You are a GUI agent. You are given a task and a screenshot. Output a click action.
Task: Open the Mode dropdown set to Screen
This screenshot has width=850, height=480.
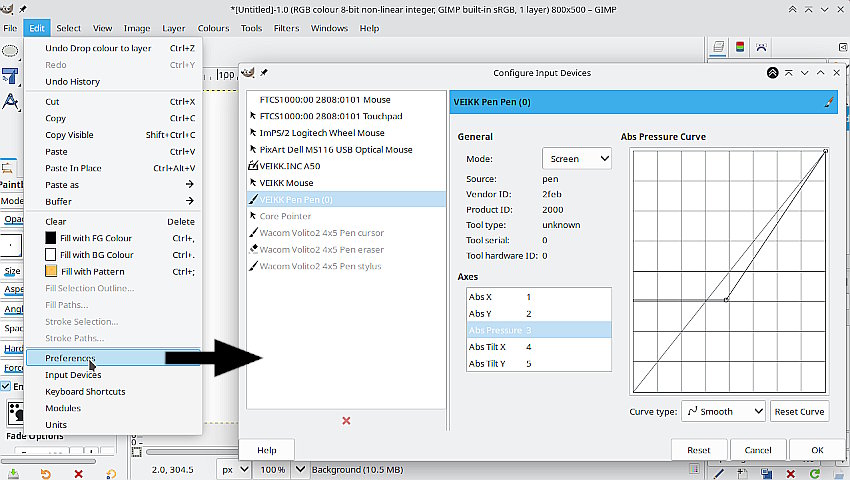click(577, 158)
